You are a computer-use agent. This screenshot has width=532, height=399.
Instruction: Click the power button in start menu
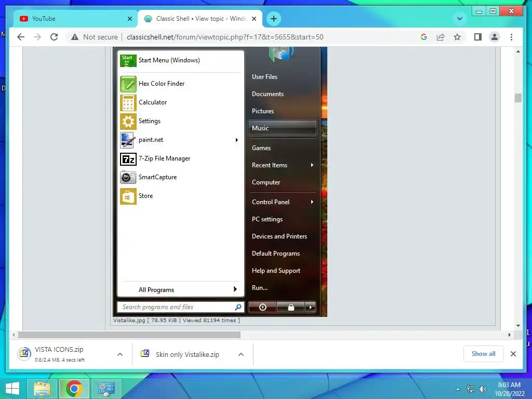262,307
